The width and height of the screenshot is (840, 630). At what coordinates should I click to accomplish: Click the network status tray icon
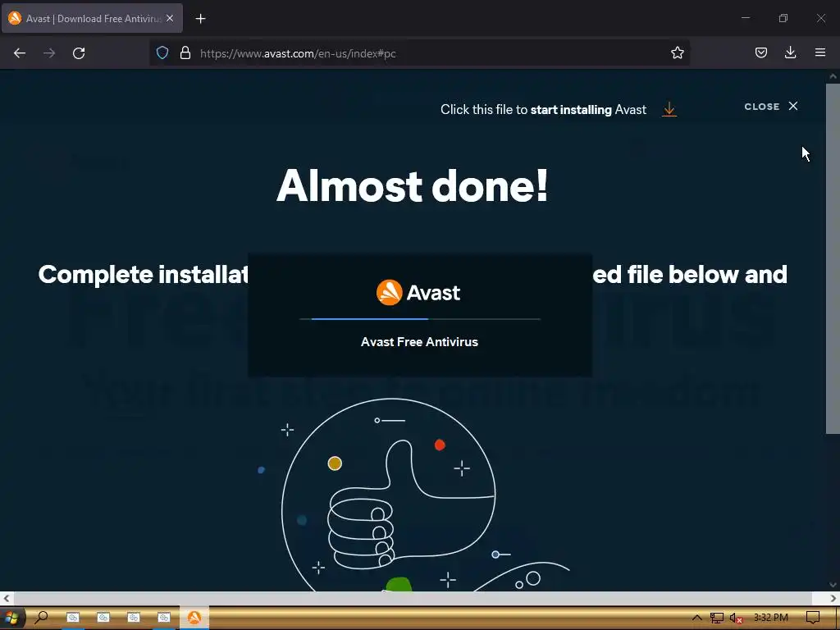coord(716,619)
